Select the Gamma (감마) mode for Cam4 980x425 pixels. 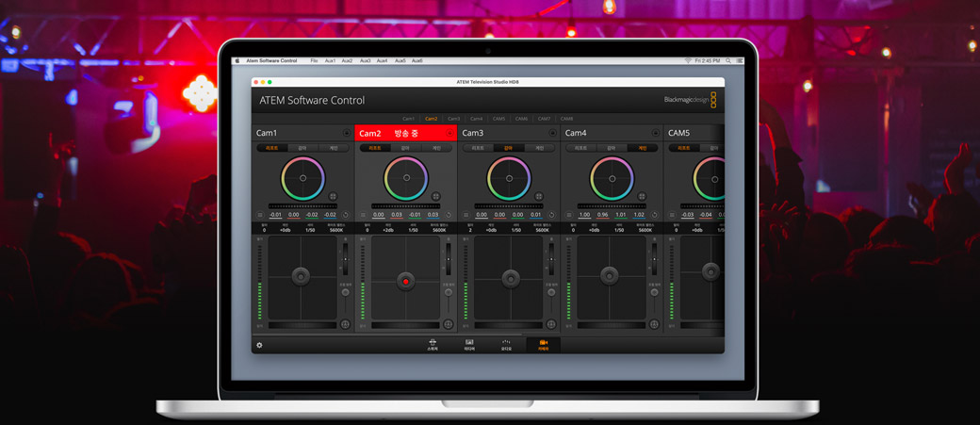(x=612, y=148)
